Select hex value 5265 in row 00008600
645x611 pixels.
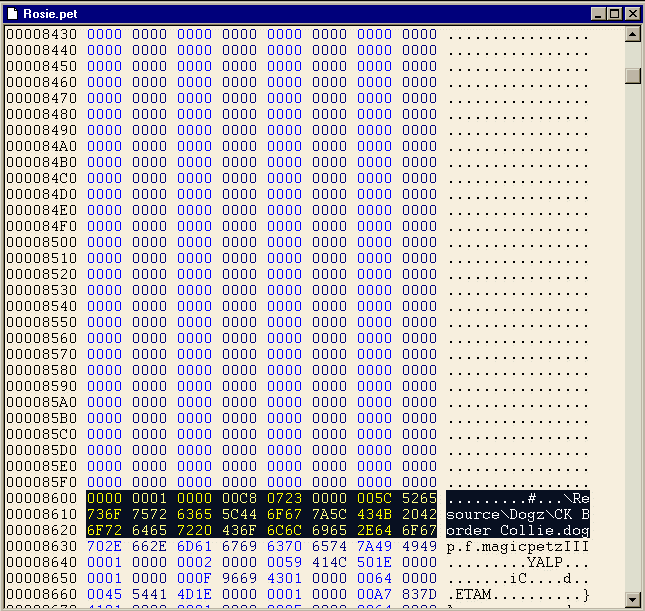(x=419, y=498)
